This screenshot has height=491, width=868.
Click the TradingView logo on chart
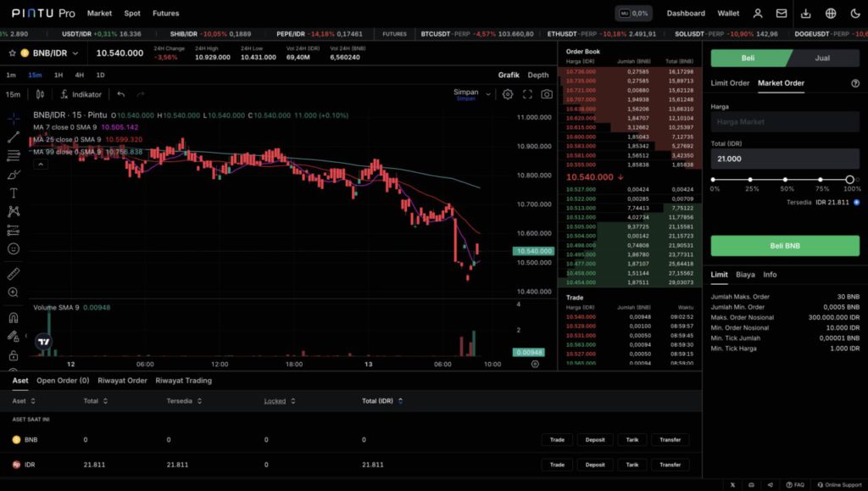tap(44, 342)
